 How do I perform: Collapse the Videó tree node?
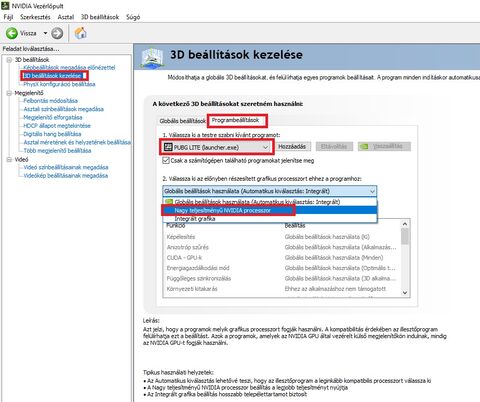9,160
